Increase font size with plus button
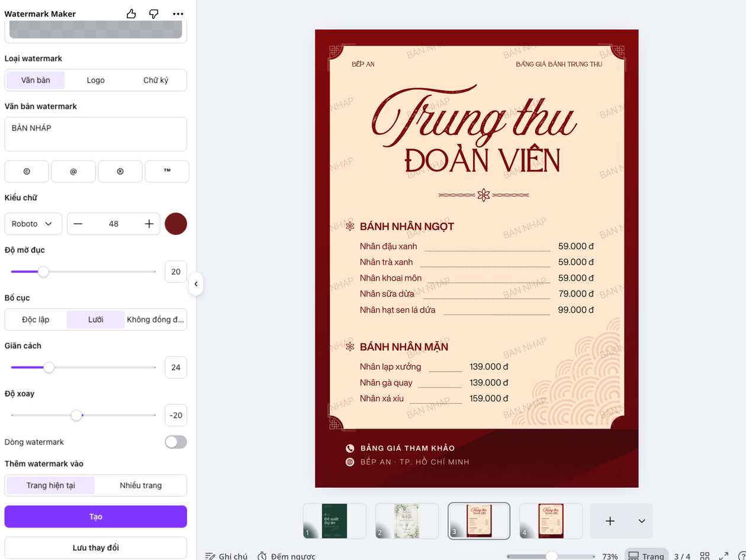This screenshot has height=560, width=746. click(149, 224)
